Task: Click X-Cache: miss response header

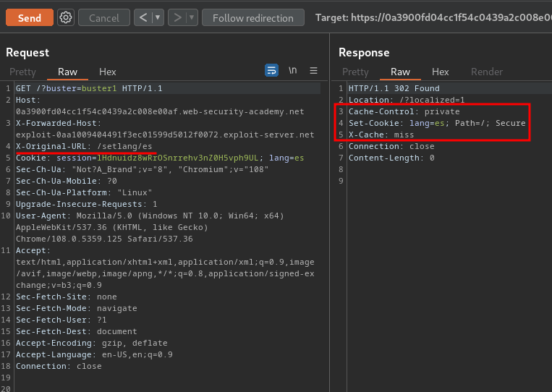Action: [381, 135]
